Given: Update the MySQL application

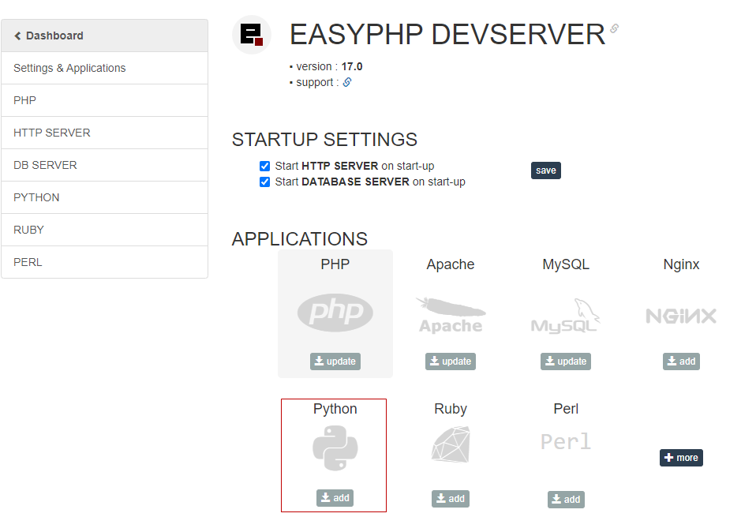Looking at the screenshot, I should (566, 362).
